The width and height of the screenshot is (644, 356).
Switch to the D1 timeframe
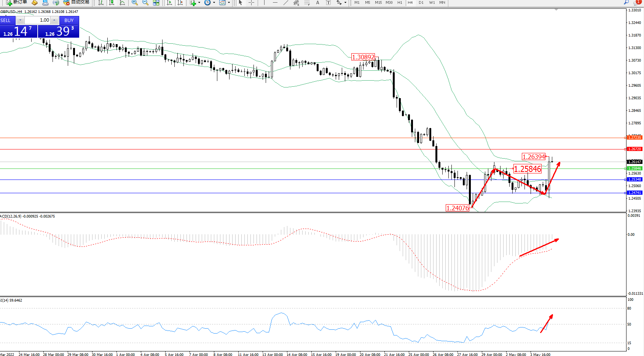pyautogui.click(x=421, y=3)
